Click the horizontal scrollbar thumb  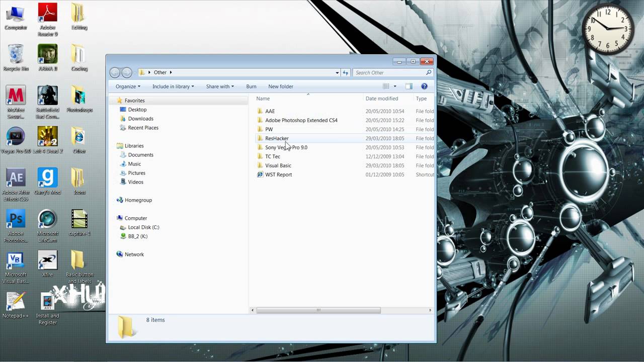click(x=318, y=310)
